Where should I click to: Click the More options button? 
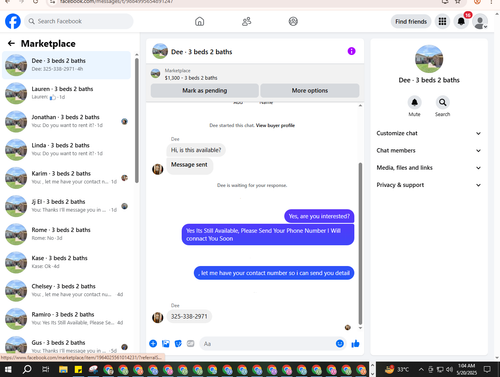[x=310, y=90]
